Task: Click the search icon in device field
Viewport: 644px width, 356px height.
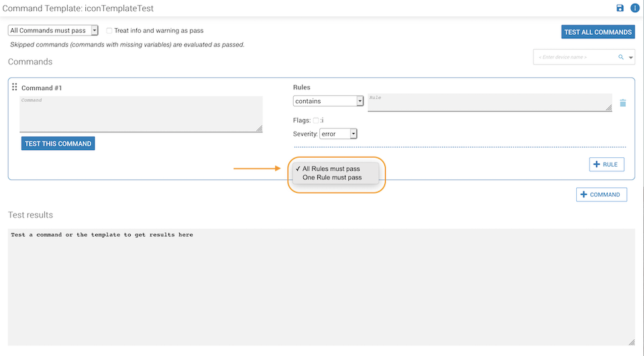Action: 621,57
